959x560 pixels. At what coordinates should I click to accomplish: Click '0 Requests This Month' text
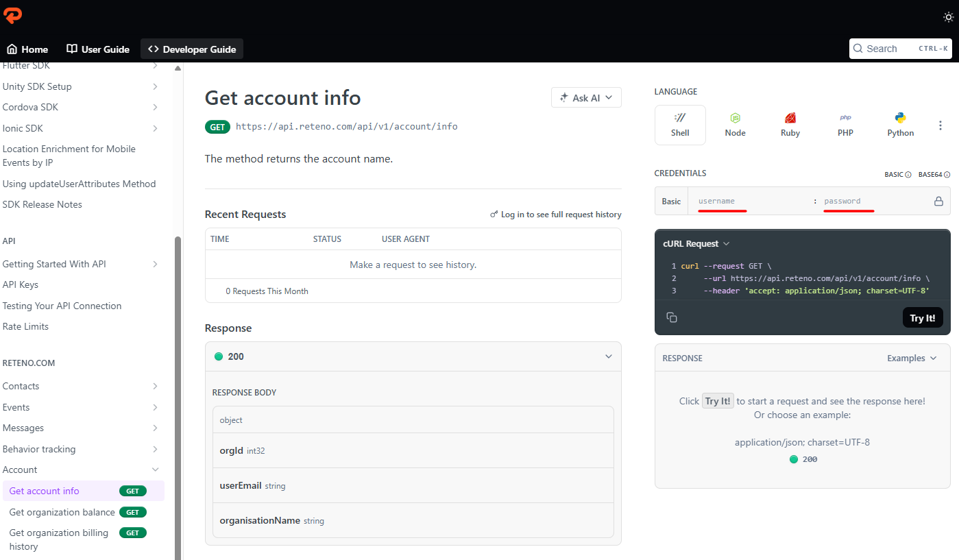tap(267, 291)
